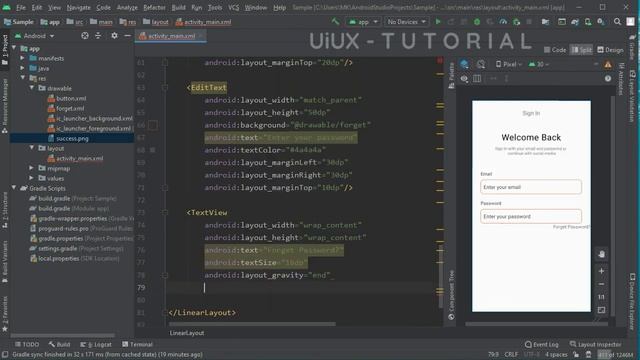
Task: Collapse the app module tree node
Action: 15,48
